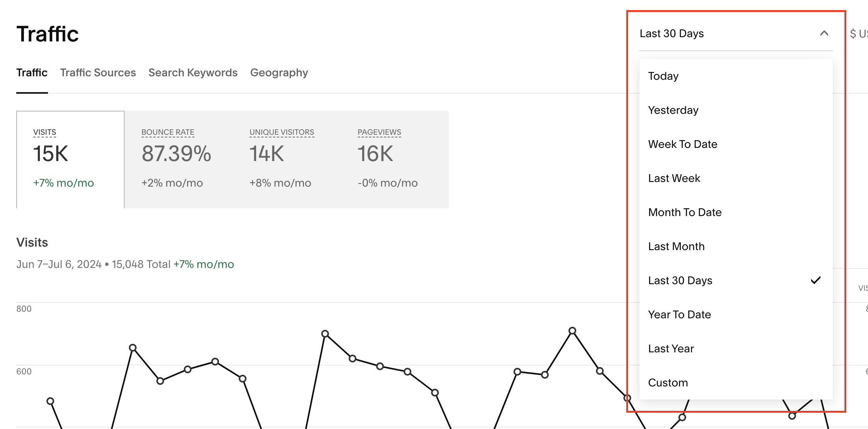Select Last Week option
This screenshot has height=429, width=868.
tap(736, 178)
